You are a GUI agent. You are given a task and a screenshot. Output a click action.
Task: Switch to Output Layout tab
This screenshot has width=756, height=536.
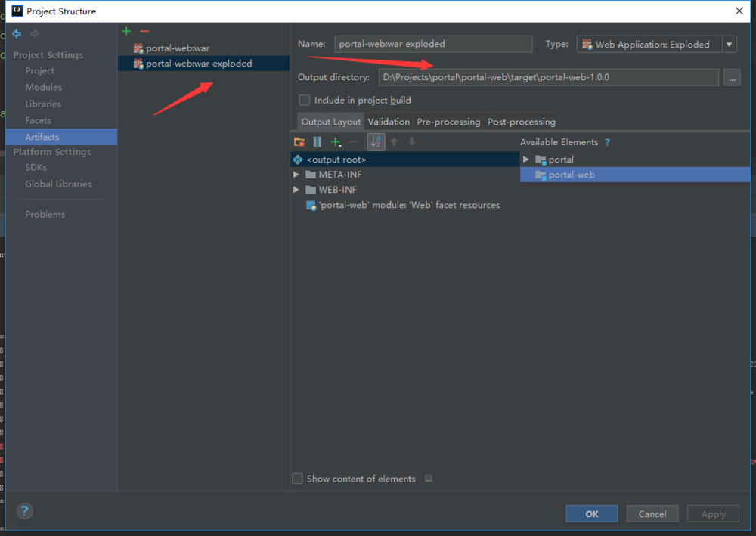[x=331, y=122]
